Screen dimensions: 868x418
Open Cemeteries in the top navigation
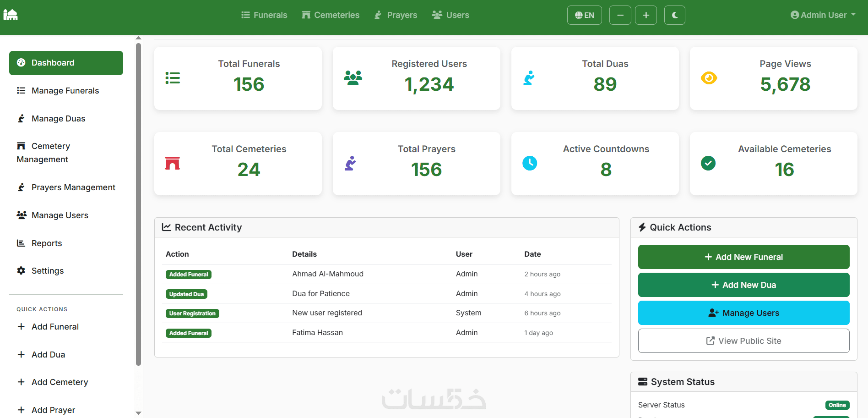click(x=331, y=15)
